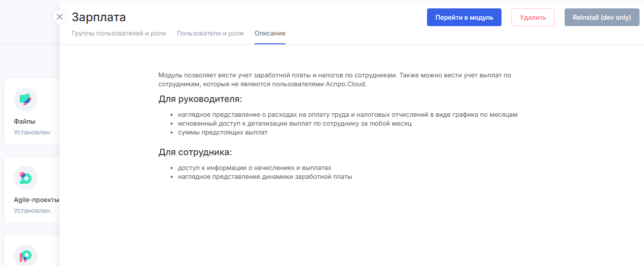Open the Группы пользователей и роли tab
This screenshot has width=644, height=266.
pos(118,33)
